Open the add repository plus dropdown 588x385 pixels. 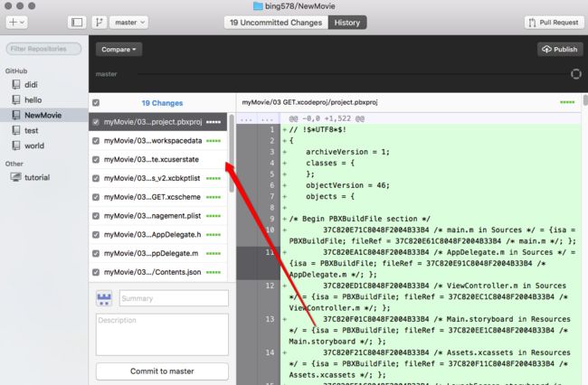16,23
